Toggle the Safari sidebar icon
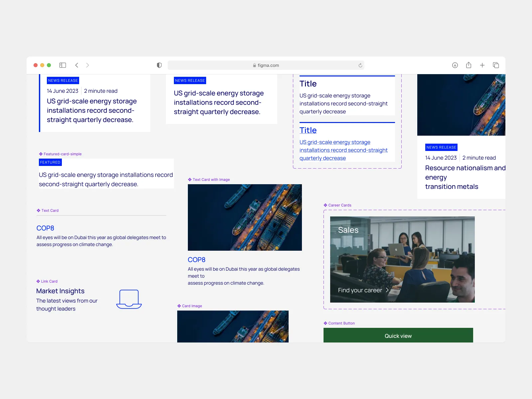The image size is (532, 399). [x=63, y=65]
